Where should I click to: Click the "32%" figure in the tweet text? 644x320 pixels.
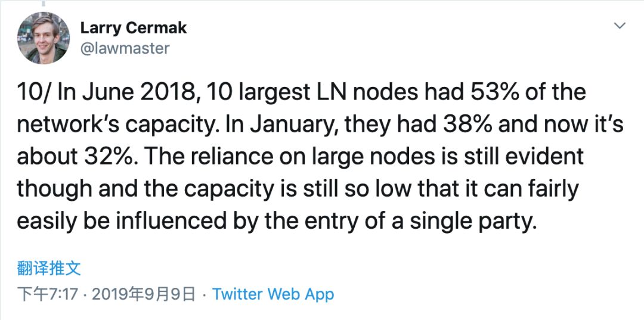point(113,156)
